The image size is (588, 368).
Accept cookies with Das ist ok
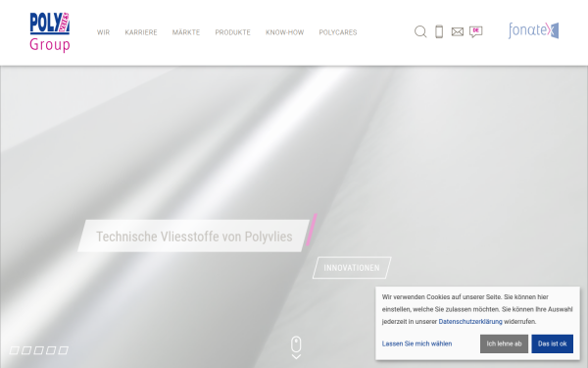click(552, 343)
